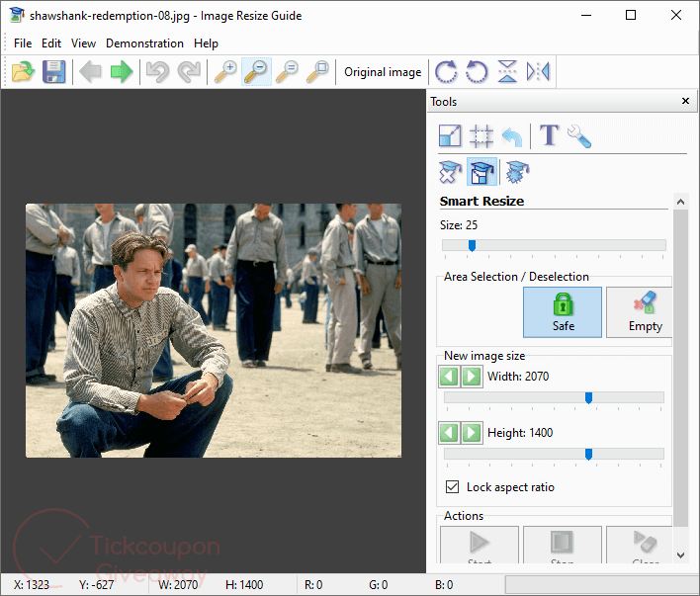The height and width of the screenshot is (596, 700).
Task: Increase Height with its right arrow
Action: tap(472, 433)
